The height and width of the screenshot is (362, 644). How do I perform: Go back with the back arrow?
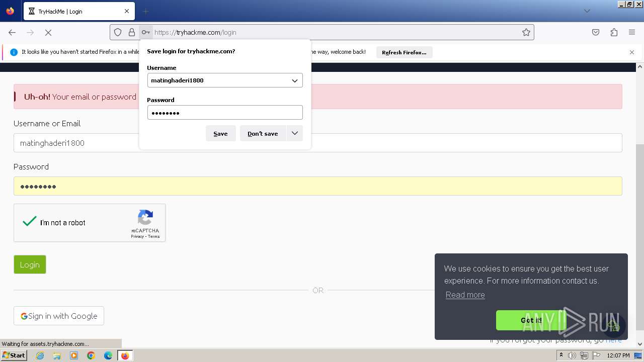[x=12, y=32]
